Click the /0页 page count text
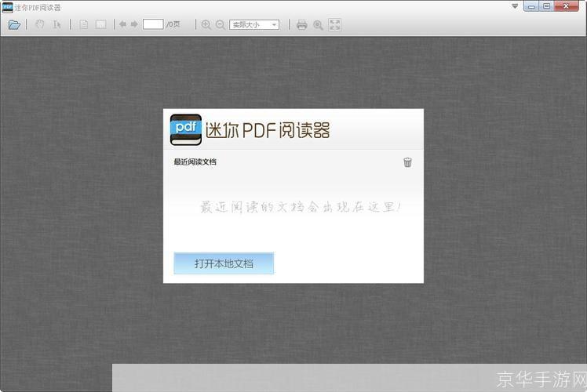Viewport: 587px width, 392px height. coord(173,24)
